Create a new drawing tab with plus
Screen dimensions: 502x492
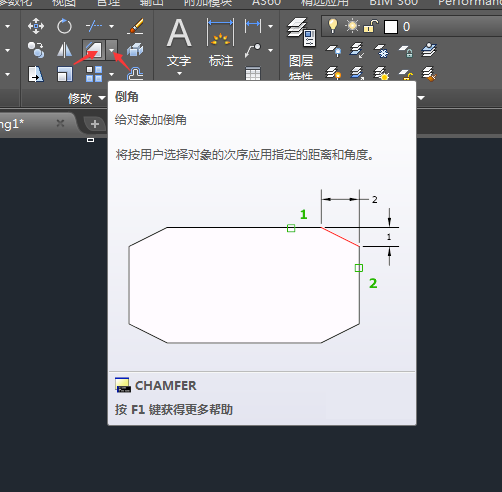[95, 124]
